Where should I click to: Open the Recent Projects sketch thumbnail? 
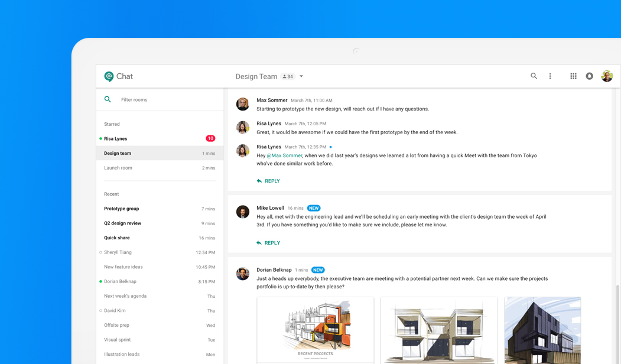click(315, 331)
